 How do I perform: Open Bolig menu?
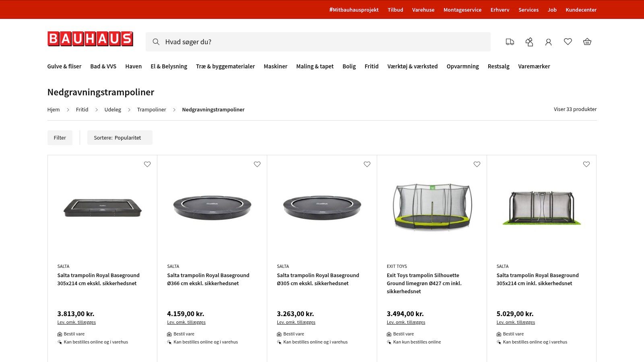coord(349,66)
